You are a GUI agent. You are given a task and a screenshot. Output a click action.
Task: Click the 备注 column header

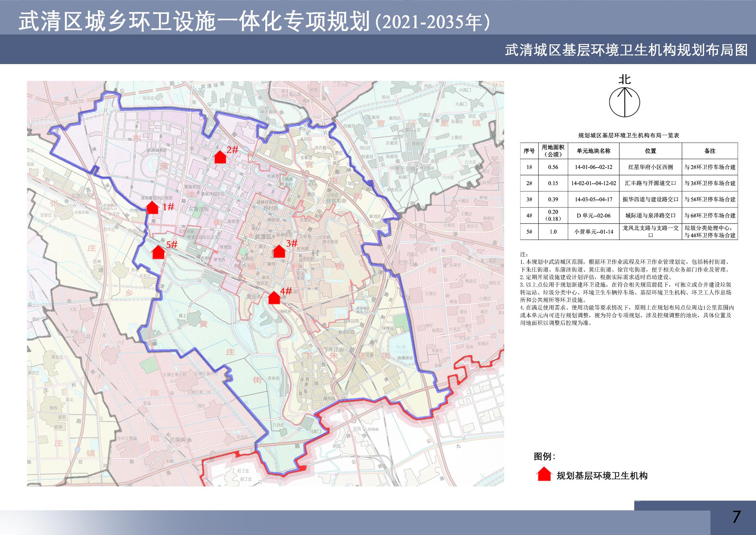[709, 151]
